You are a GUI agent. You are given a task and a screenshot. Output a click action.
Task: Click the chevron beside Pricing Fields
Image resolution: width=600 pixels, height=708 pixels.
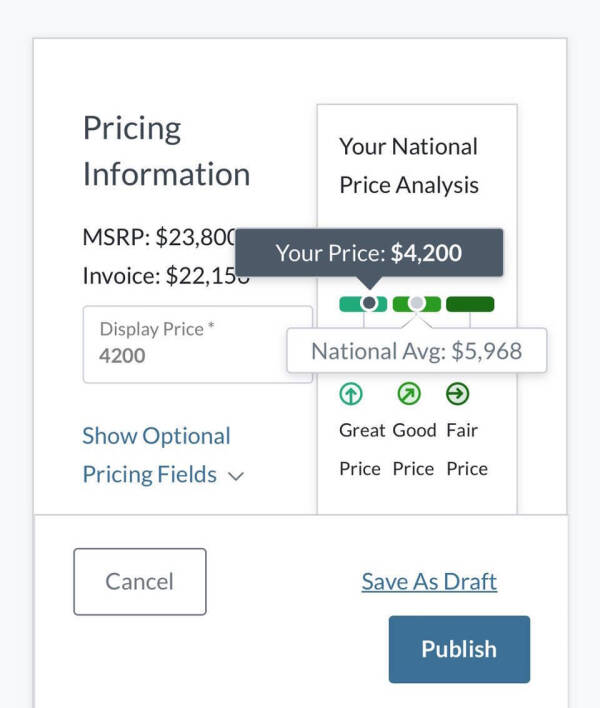tap(236, 476)
